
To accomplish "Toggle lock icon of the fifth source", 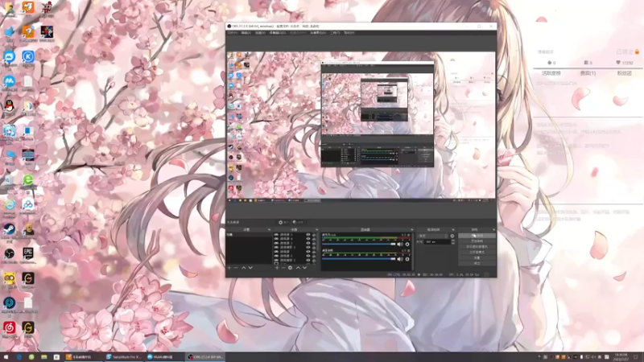I will point(314,252).
